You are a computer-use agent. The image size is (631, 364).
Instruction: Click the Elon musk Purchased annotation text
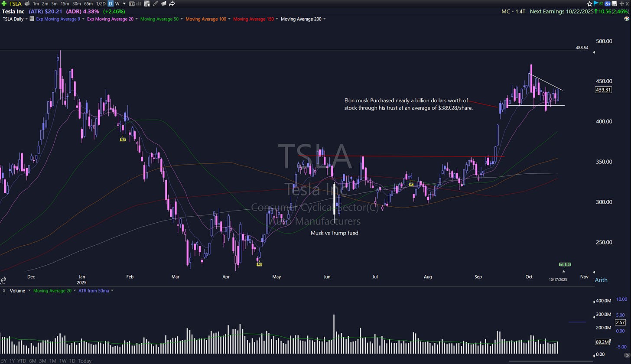pos(408,104)
